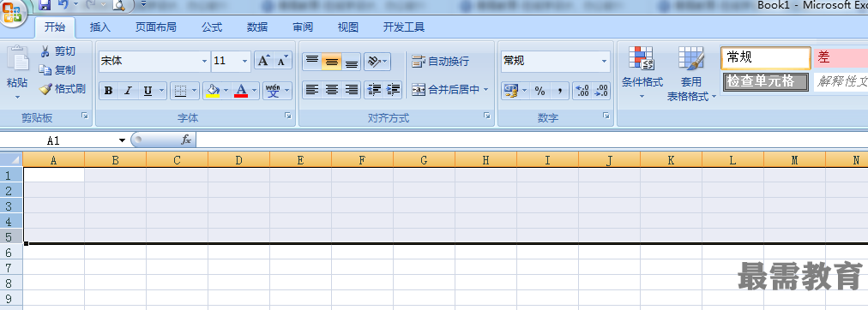Switch to the 页面布局 ribbon tab
This screenshot has width=868, height=310.
155,27
